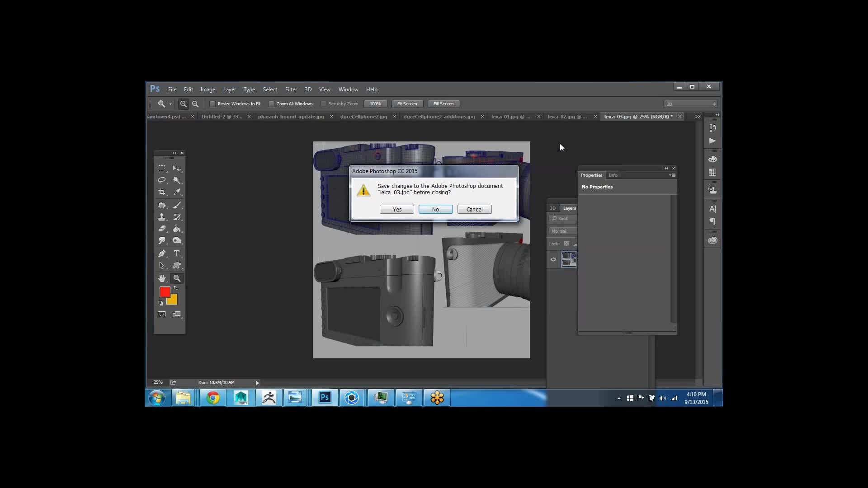
Task: Swap foreground and background colors
Action: coord(176,288)
